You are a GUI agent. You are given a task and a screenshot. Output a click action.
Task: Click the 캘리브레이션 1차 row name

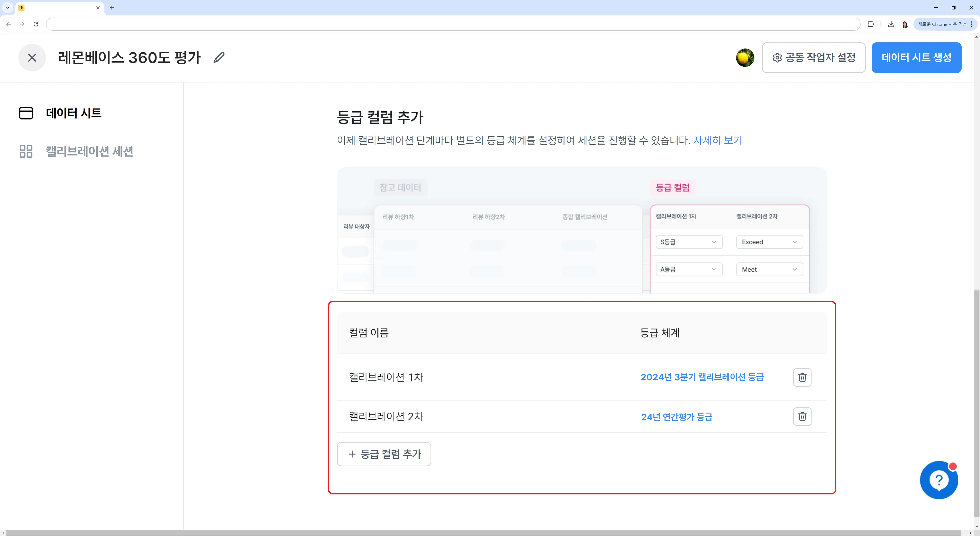pyautogui.click(x=386, y=377)
